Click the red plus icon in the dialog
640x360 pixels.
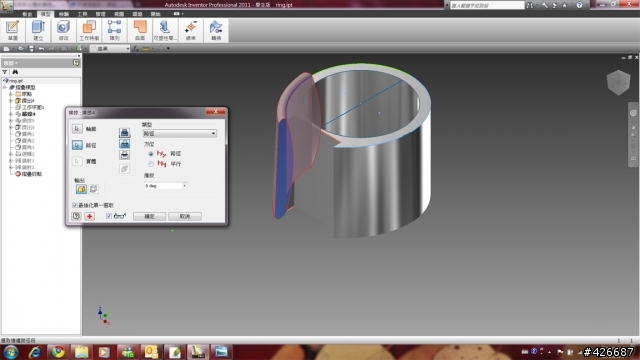pos(89,216)
